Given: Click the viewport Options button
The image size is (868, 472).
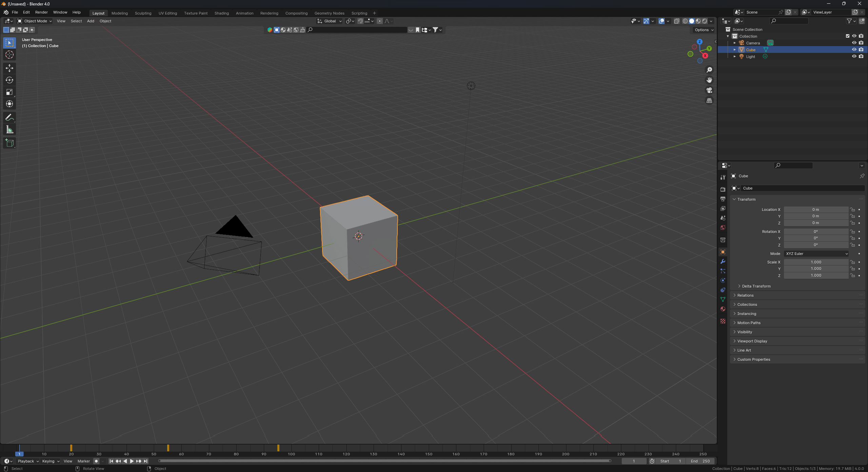Looking at the screenshot, I should pos(704,30).
